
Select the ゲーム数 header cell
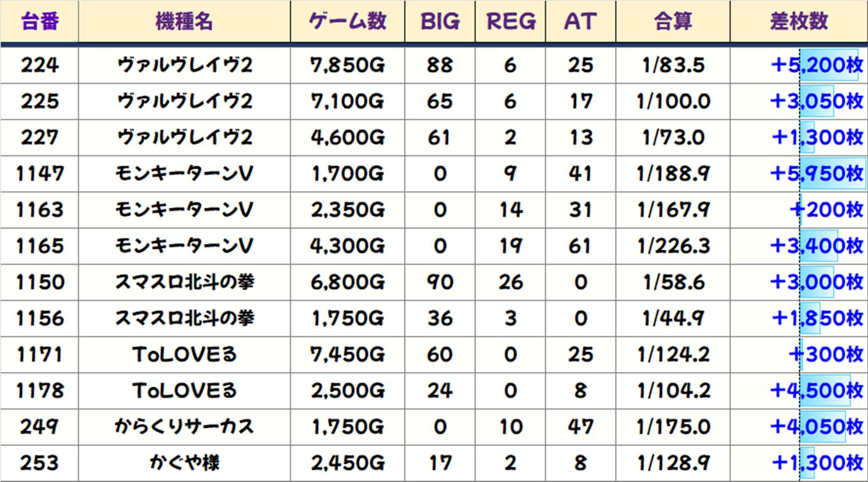click(347, 21)
